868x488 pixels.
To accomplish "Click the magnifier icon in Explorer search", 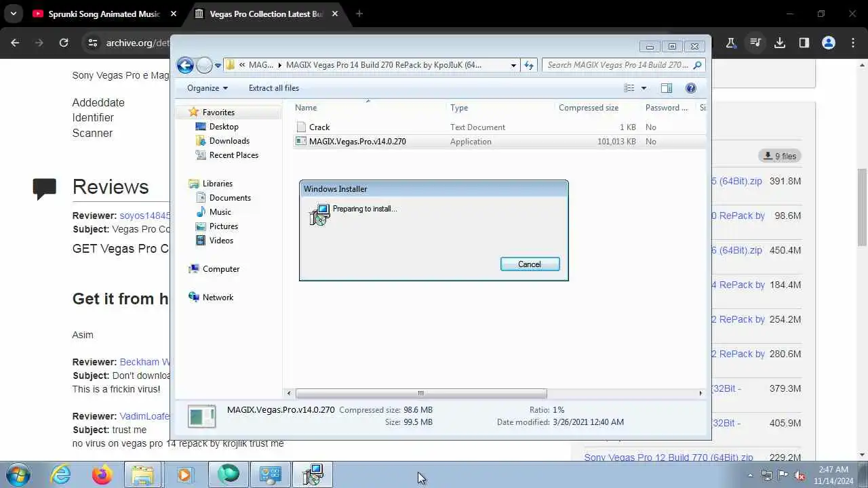I will (698, 65).
